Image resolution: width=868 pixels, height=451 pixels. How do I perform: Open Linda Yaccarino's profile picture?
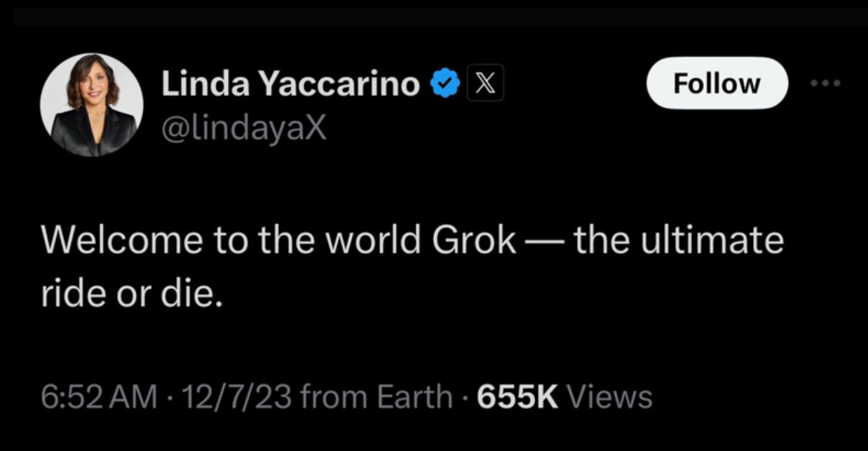92,105
